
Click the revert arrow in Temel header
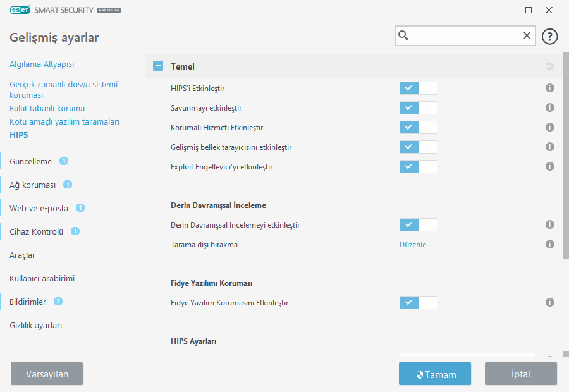(x=550, y=66)
